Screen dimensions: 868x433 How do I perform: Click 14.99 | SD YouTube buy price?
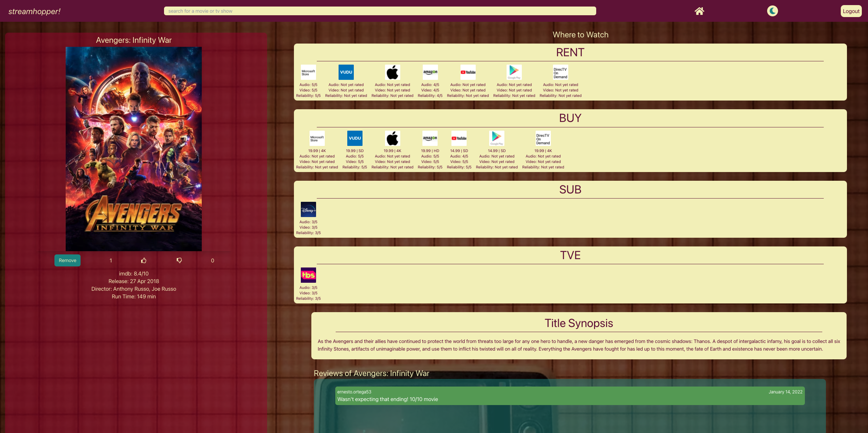[459, 151]
